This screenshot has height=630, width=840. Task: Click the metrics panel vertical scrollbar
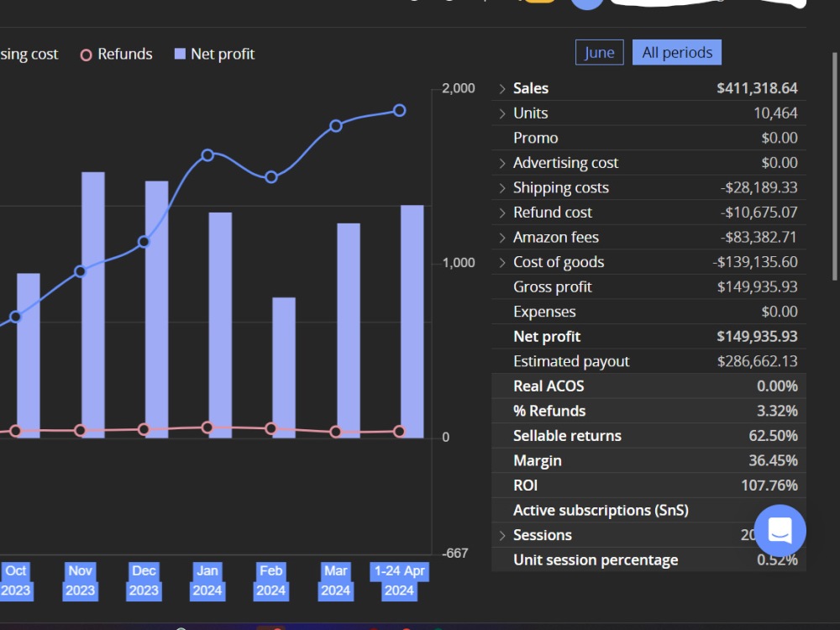[x=834, y=166]
